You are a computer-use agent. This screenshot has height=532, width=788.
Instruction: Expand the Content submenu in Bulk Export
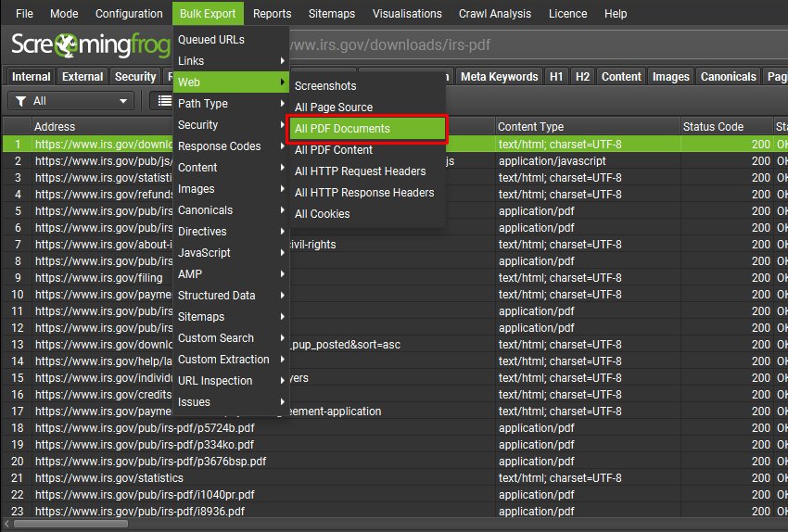[231, 167]
